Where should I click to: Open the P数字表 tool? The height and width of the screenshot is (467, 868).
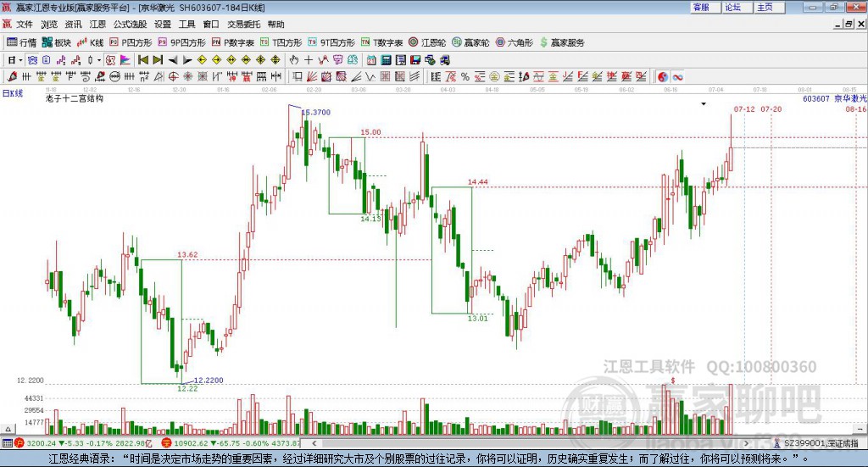233,42
